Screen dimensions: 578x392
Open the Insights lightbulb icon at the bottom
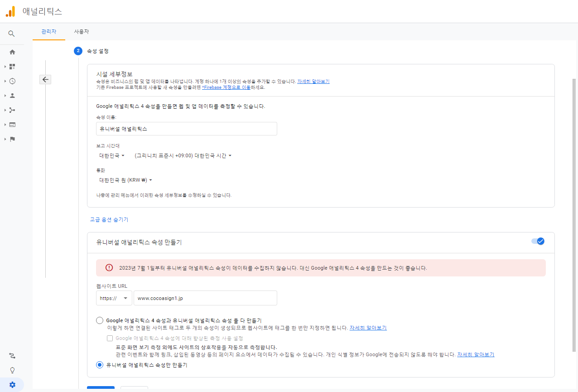pos(11,370)
